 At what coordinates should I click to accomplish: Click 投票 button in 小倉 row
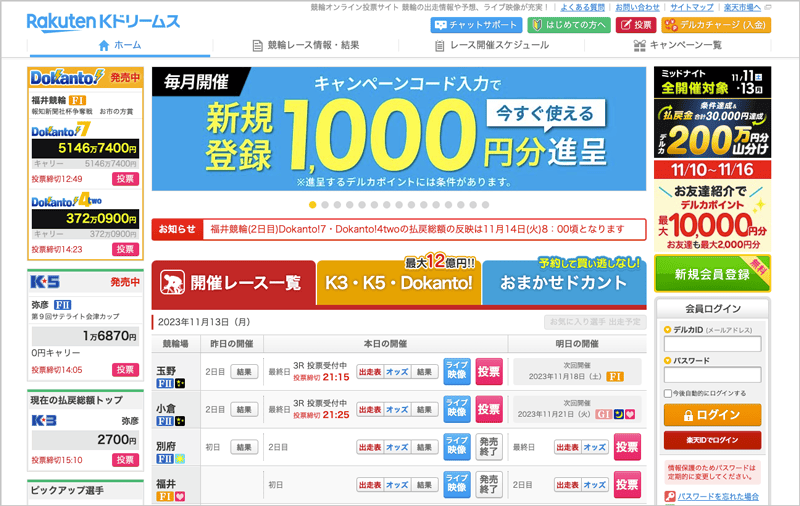pos(489,409)
